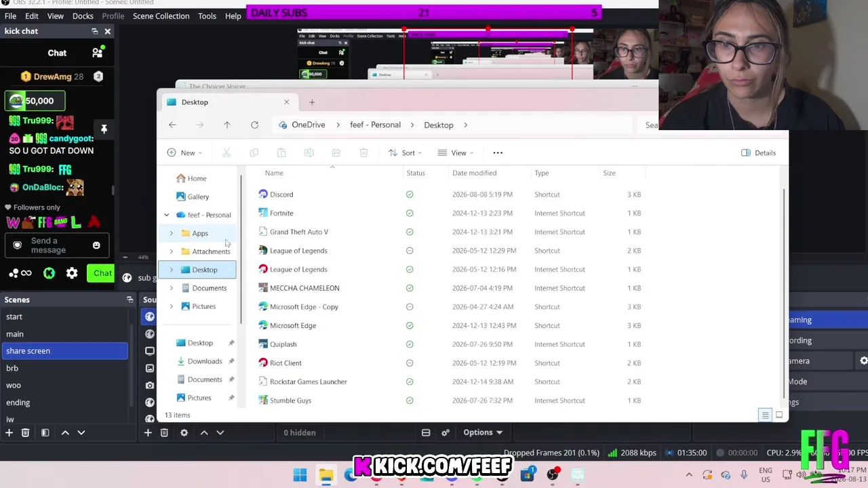868x488 pixels.
Task: Open the View dropdown in Explorer
Action: point(456,152)
